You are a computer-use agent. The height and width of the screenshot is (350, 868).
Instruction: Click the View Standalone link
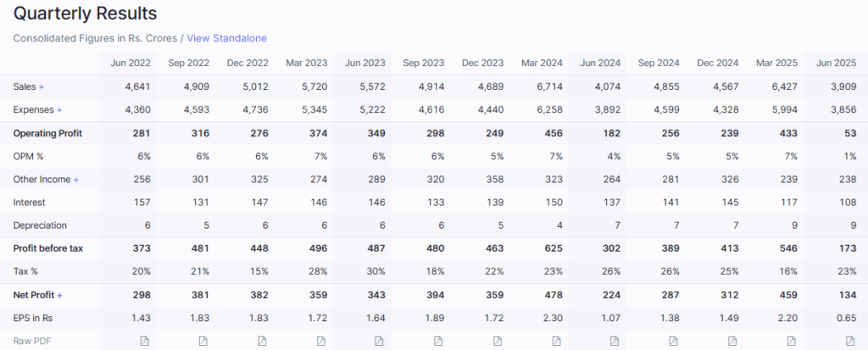click(x=226, y=38)
